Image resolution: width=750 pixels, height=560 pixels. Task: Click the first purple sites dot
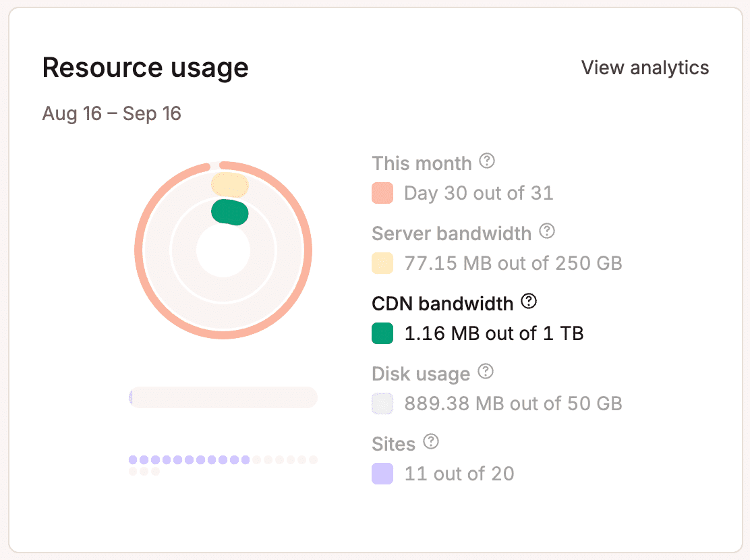coord(132,459)
